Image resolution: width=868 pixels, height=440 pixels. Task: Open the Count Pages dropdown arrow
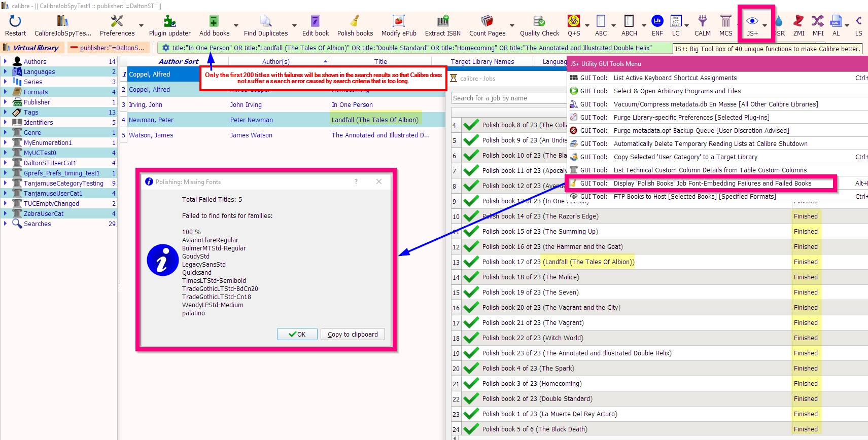(x=512, y=25)
